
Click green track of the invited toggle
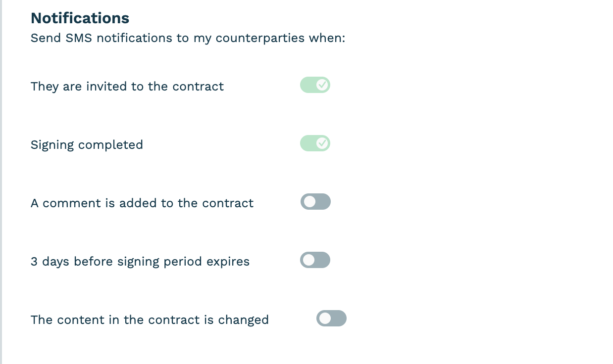pos(307,85)
